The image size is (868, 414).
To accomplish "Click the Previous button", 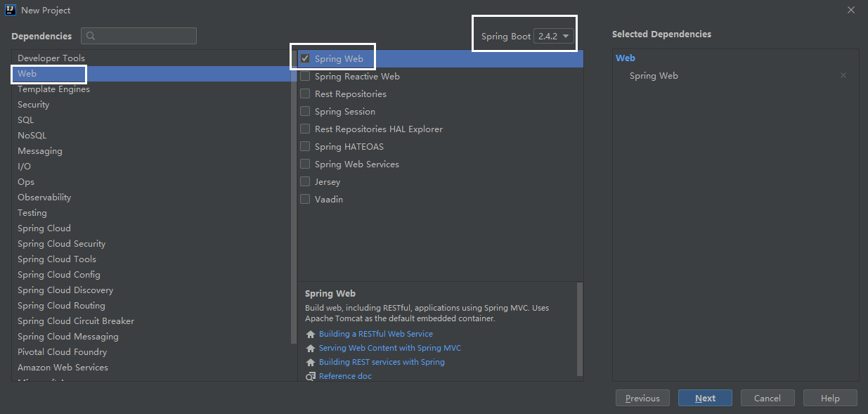I will (x=642, y=398).
